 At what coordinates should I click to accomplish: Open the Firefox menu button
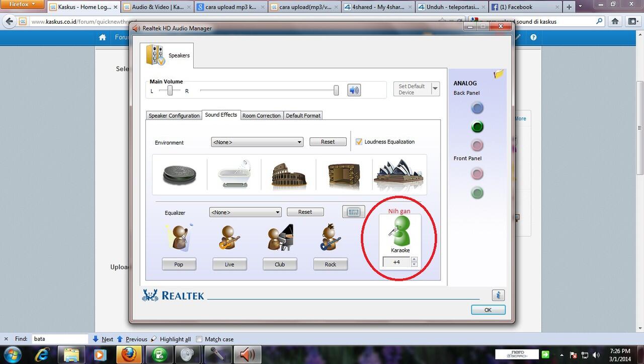coord(22,5)
